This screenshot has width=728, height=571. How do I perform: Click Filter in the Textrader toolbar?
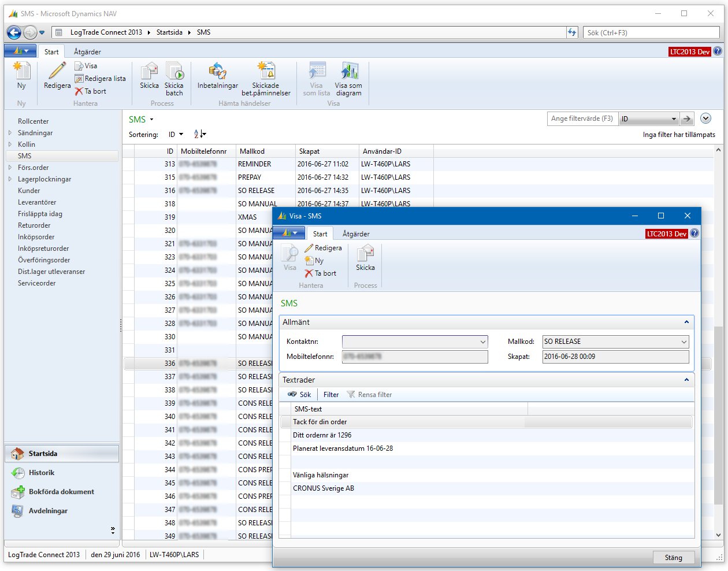331,395
